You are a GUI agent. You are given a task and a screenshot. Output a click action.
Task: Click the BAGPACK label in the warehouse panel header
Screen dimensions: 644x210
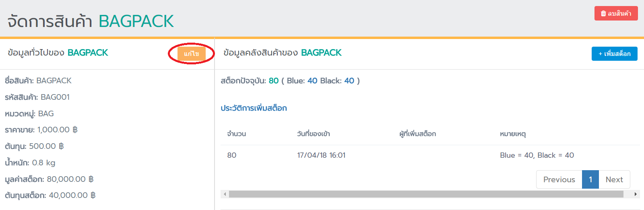tap(321, 53)
